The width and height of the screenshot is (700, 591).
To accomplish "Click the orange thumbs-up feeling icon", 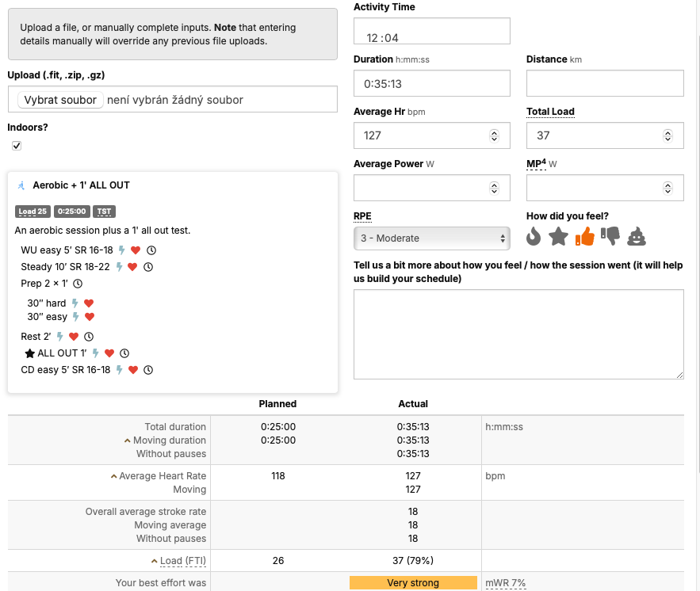I will pos(584,236).
